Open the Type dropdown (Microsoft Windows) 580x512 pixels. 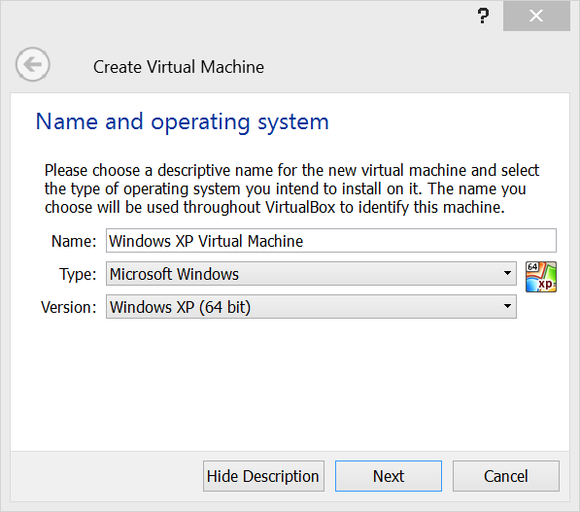tap(311, 274)
